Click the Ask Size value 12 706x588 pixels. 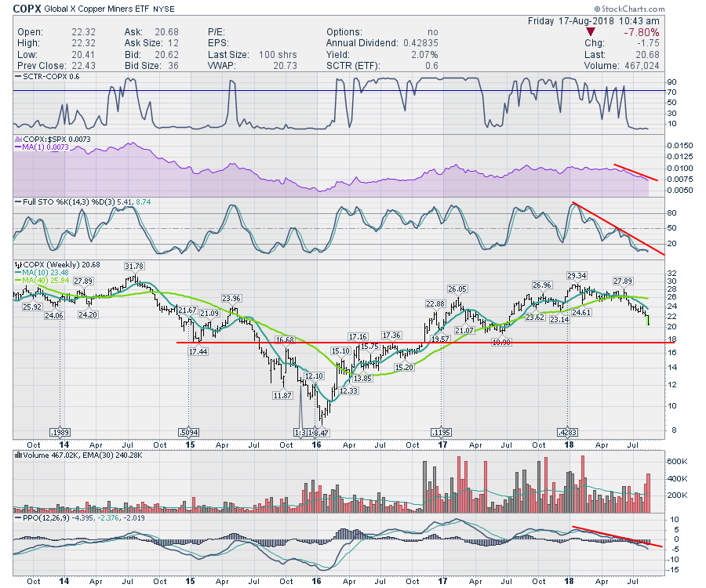coord(173,43)
